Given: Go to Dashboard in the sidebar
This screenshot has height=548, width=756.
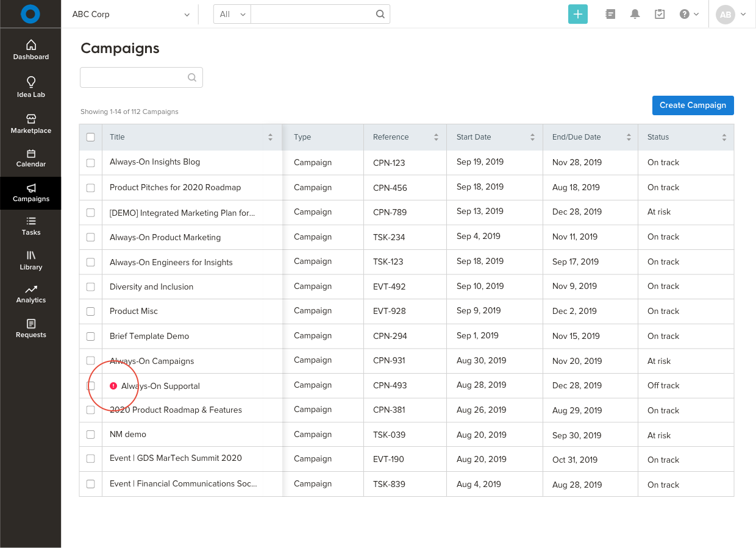Looking at the screenshot, I should coord(31,50).
